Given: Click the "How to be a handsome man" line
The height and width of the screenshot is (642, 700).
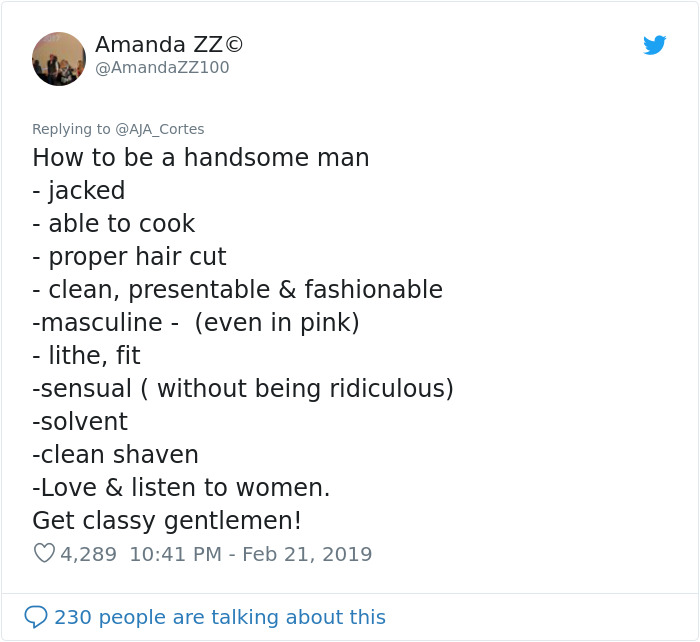Looking at the screenshot, I should point(201,158).
